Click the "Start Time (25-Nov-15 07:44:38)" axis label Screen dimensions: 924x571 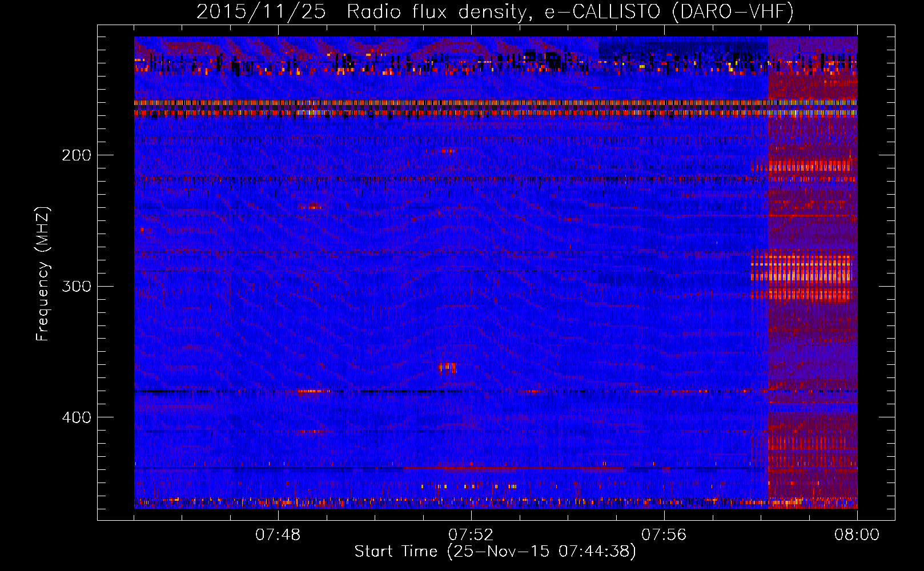tap(495, 552)
